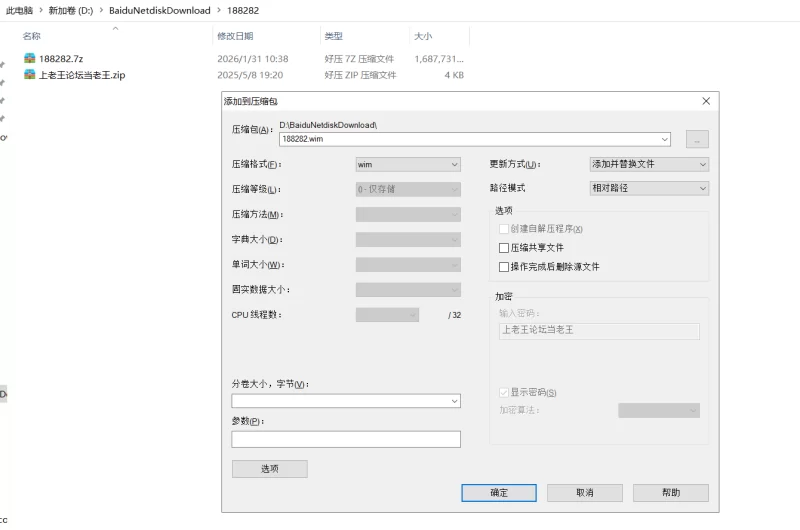Open the 压缩格式 wim dropdown
The image size is (800, 530).
(408, 164)
